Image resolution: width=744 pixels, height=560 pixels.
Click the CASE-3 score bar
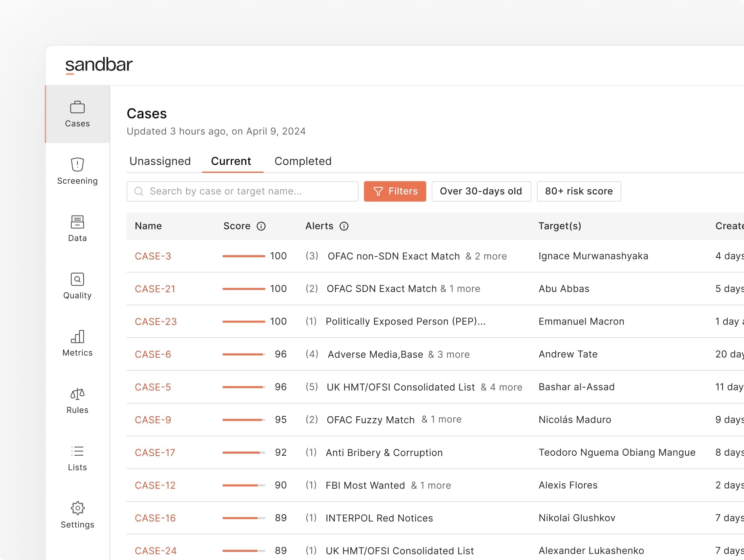244,256
